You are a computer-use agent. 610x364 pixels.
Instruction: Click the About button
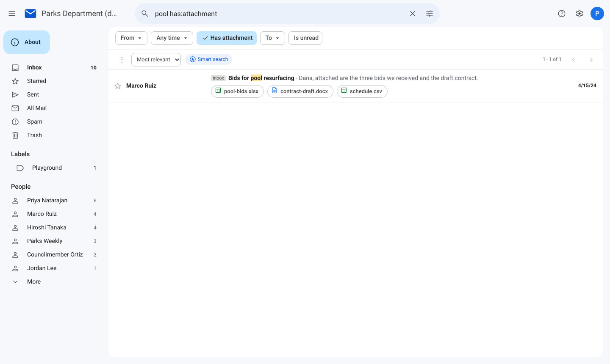pyautogui.click(x=27, y=42)
